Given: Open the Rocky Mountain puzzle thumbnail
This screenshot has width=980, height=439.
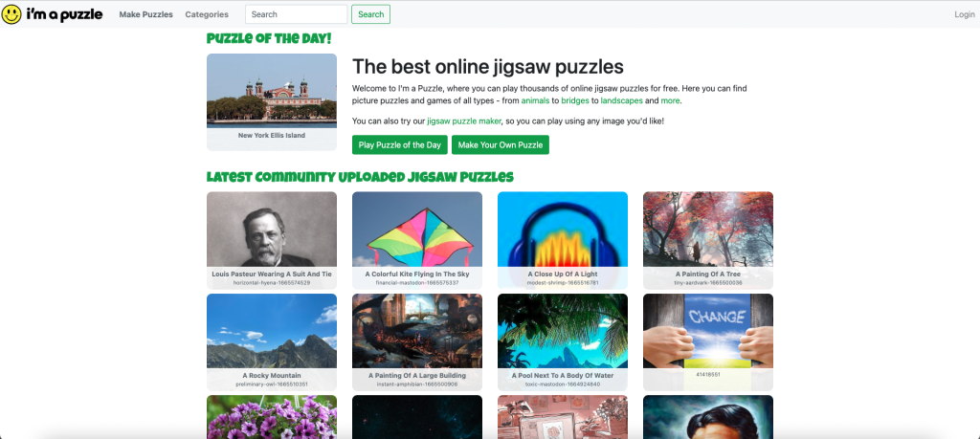Looking at the screenshot, I should 272,342.
